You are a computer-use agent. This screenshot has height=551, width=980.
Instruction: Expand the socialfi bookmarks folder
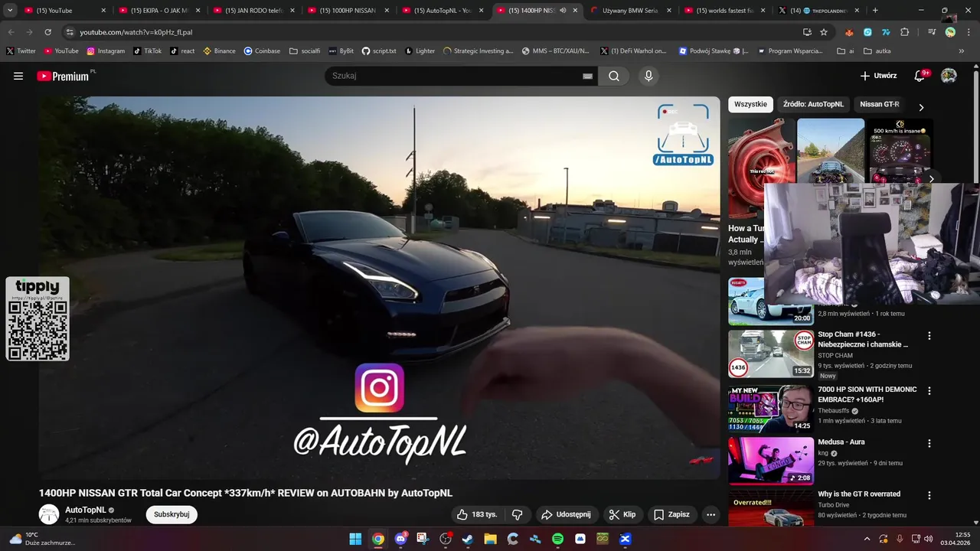point(305,51)
